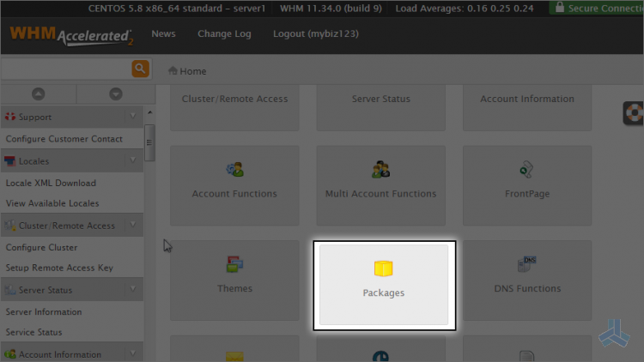Click the Account Information sidebar header
Image resolution: width=644 pixels, height=362 pixels.
72,353
